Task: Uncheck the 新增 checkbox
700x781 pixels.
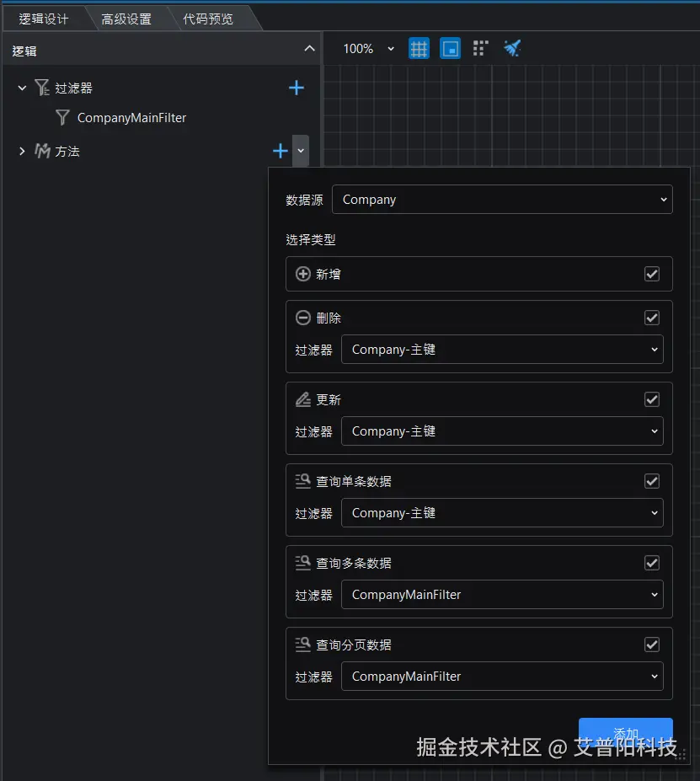Action: tap(651, 274)
